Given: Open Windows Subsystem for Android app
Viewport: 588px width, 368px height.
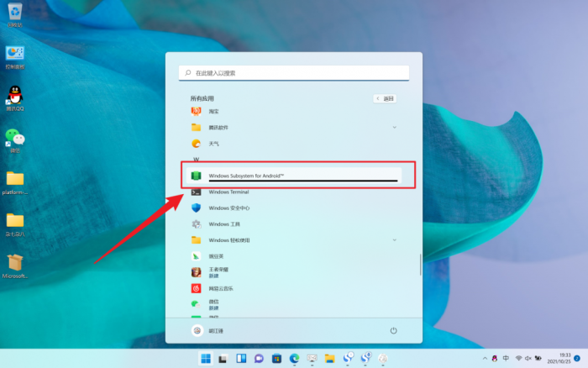Looking at the screenshot, I should tap(247, 176).
